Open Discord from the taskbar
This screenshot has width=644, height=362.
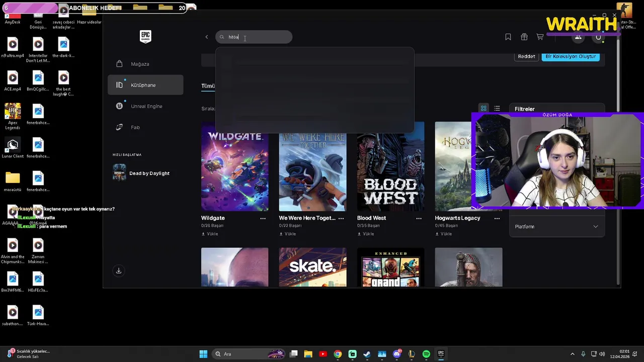coord(397,354)
